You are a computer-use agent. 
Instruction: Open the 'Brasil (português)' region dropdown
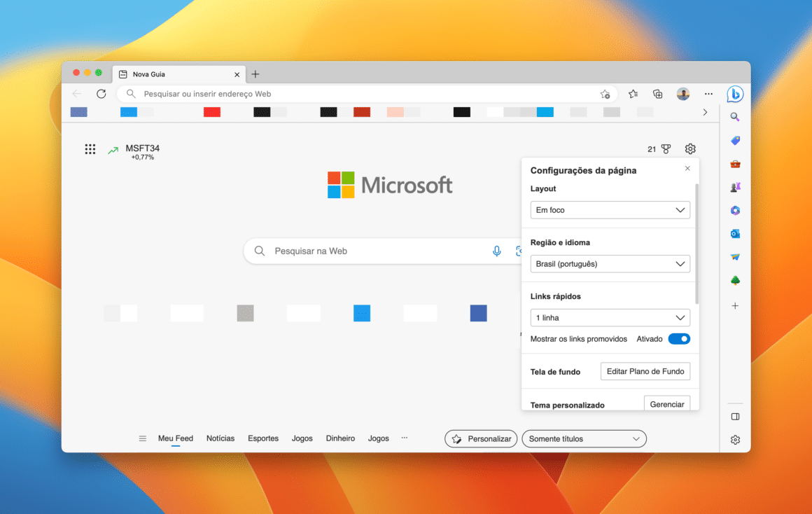(609, 263)
